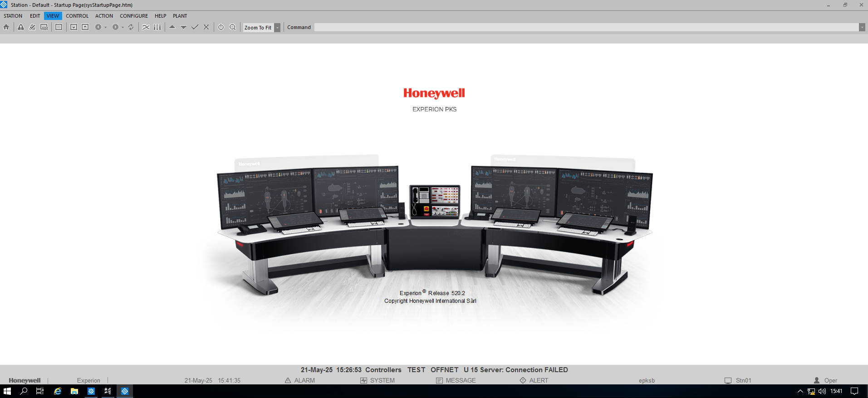This screenshot has height=398, width=868.
Task: Click the Raise up-triangle icon
Action: (x=172, y=27)
